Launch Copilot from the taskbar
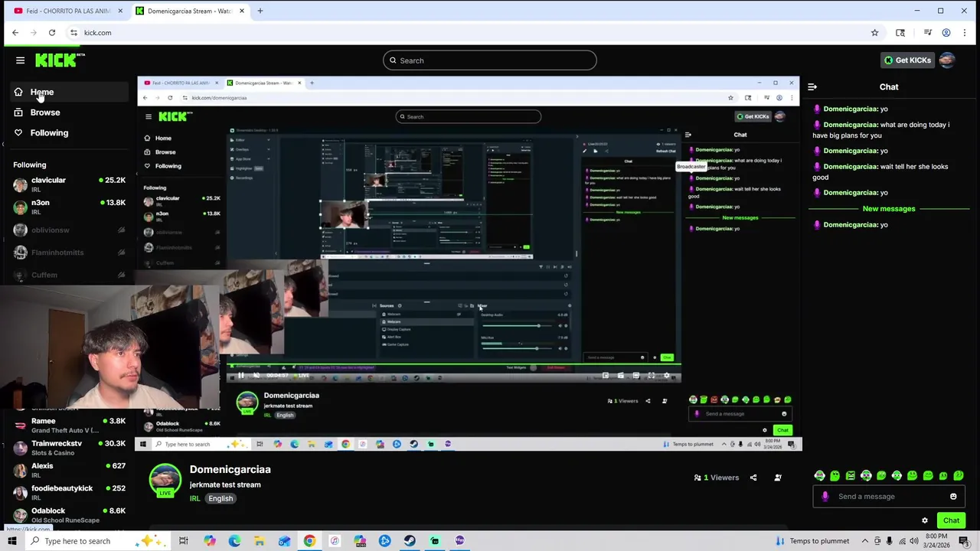 [210, 541]
